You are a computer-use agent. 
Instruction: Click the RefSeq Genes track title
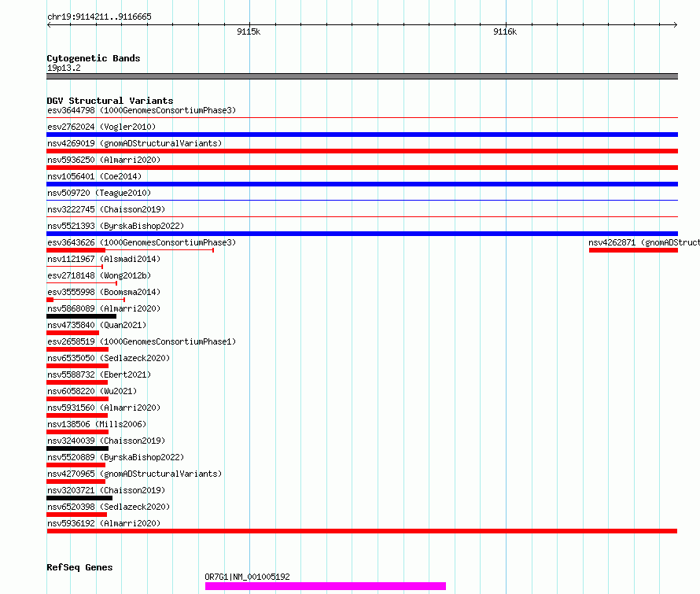click(x=79, y=567)
